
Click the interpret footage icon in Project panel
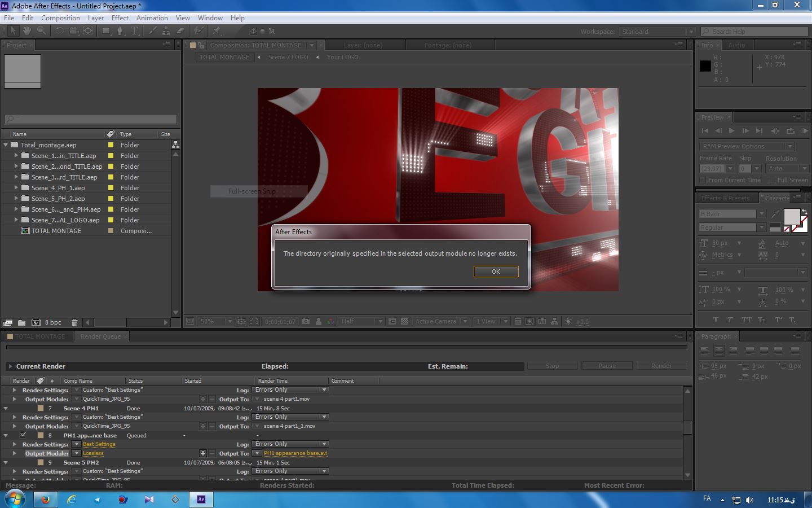[x=8, y=323]
